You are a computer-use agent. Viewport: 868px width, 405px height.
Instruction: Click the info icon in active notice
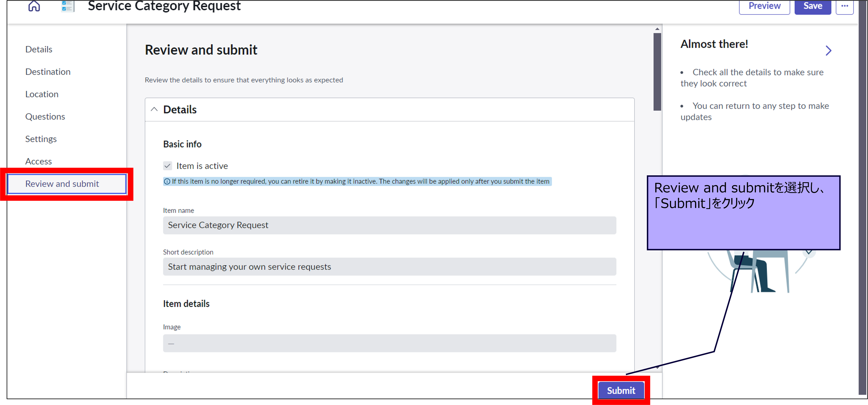coord(167,181)
